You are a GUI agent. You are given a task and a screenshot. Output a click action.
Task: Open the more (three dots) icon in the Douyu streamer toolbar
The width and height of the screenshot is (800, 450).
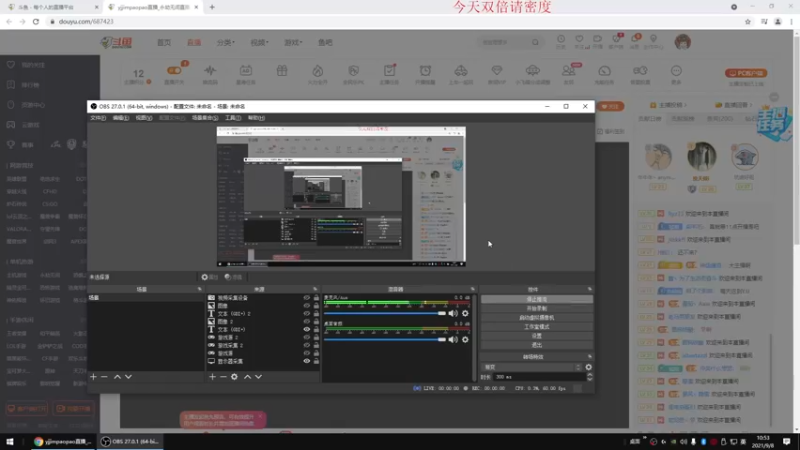point(676,71)
